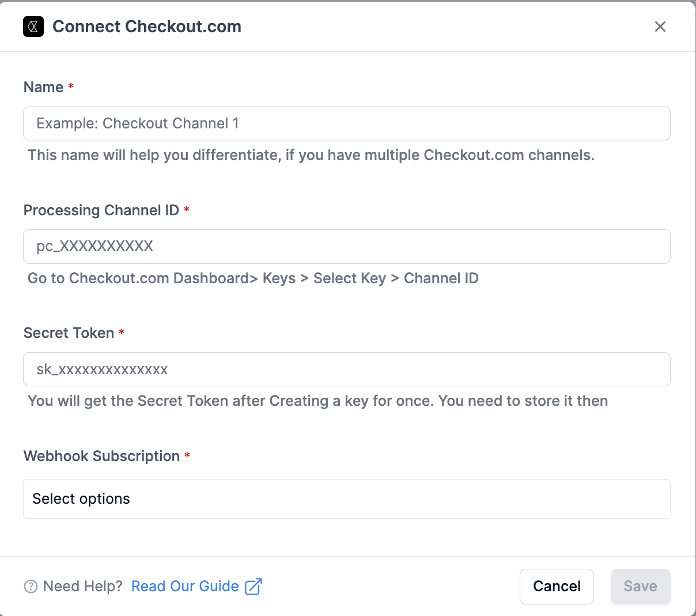
Task: Click the Save button
Action: click(x=640, y=586)
